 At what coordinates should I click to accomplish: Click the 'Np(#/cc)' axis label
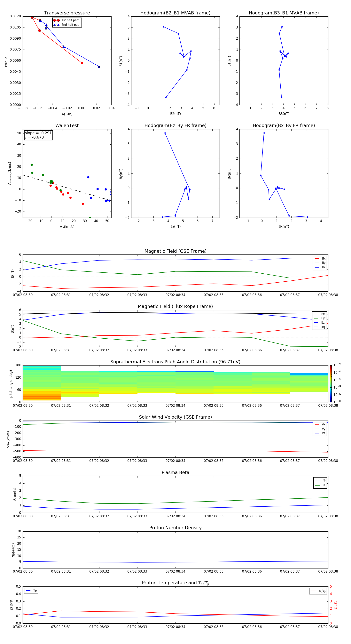click(13, 550)
